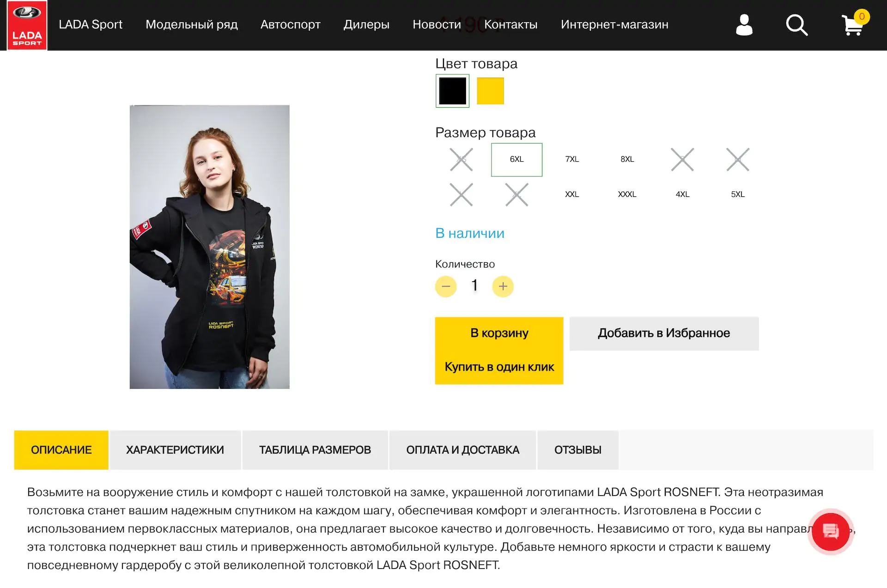Click Добавить в Избранное button
887x588 pixels.
664,333
